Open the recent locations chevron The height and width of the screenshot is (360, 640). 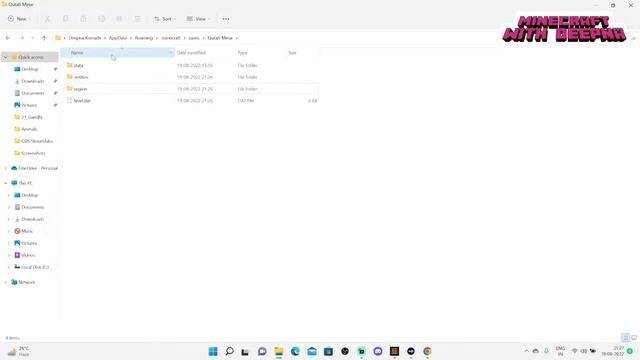(x=33, y=38)
